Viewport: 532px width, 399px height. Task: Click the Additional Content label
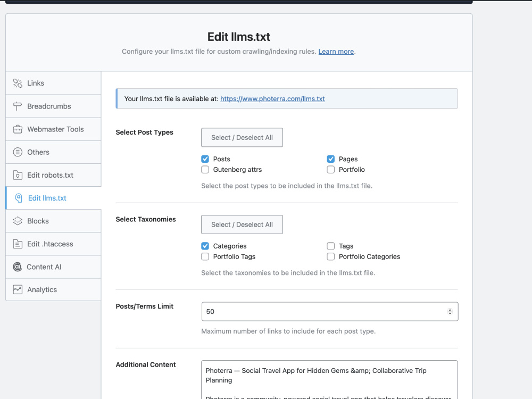coord(146,365)
